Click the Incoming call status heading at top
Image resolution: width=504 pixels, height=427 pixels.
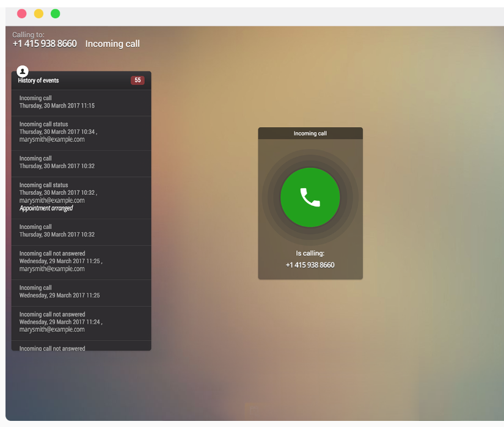112,44
